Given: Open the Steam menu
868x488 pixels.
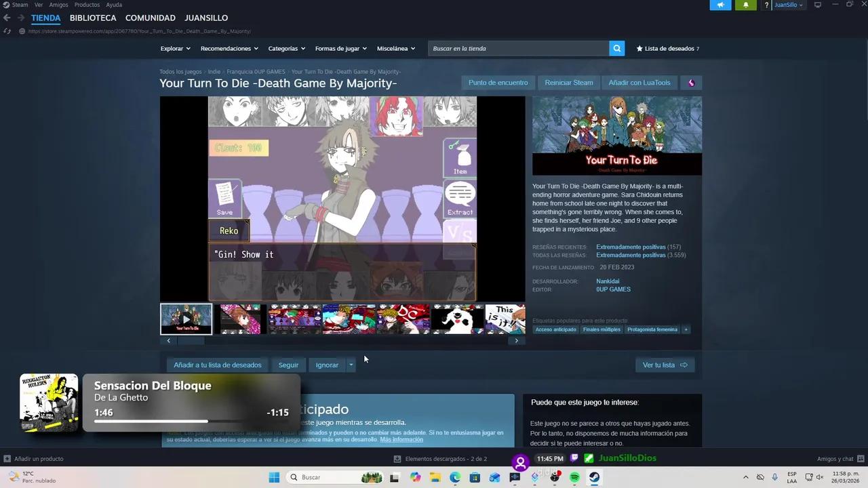Looking at the screenshot, I should pyautogui.click(x=20, y=5).
